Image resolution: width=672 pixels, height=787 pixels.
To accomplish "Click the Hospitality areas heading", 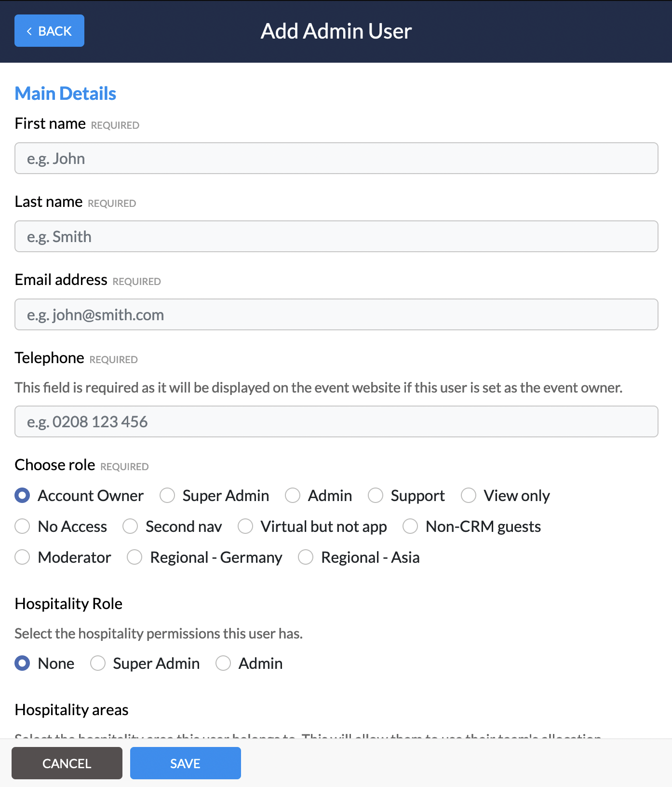I will pyautogui.click(x=71, y=710).
